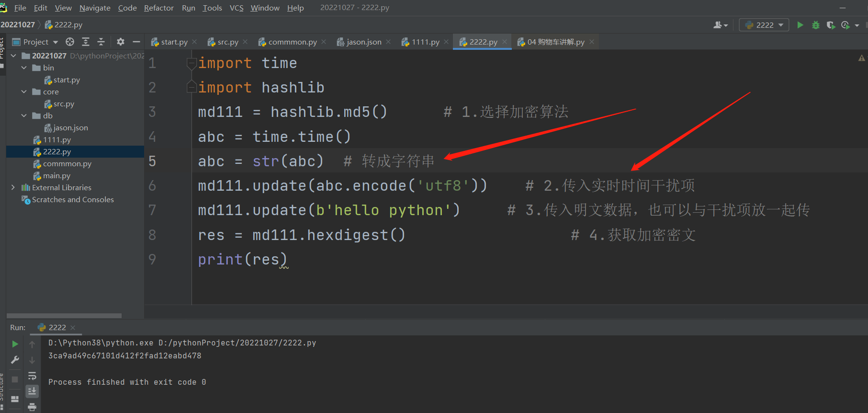Run 2222 with coverage icon
Screen dimensions: 868x413
click(831, 25)
